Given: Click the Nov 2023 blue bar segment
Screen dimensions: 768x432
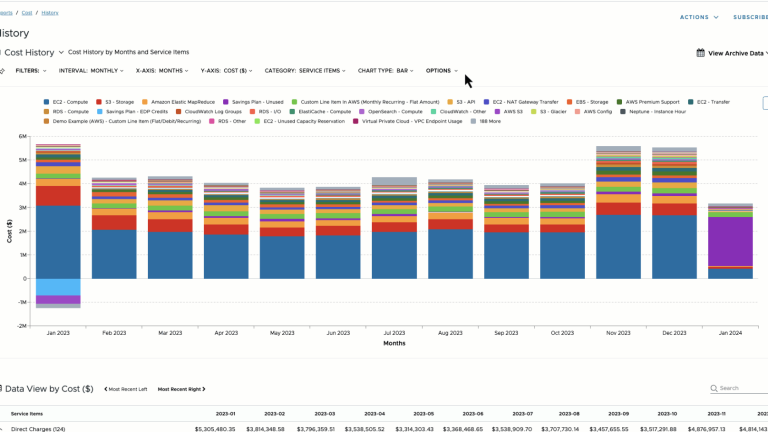Looking at the screenshot, I should click(618, 247).
